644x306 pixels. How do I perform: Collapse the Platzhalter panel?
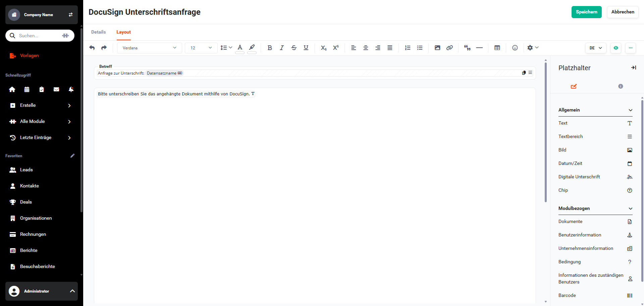pos(633,68)
